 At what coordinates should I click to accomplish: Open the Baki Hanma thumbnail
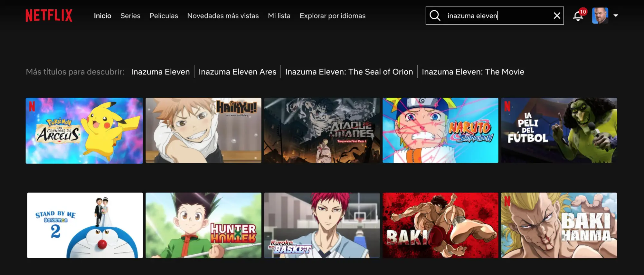point(559,225)
